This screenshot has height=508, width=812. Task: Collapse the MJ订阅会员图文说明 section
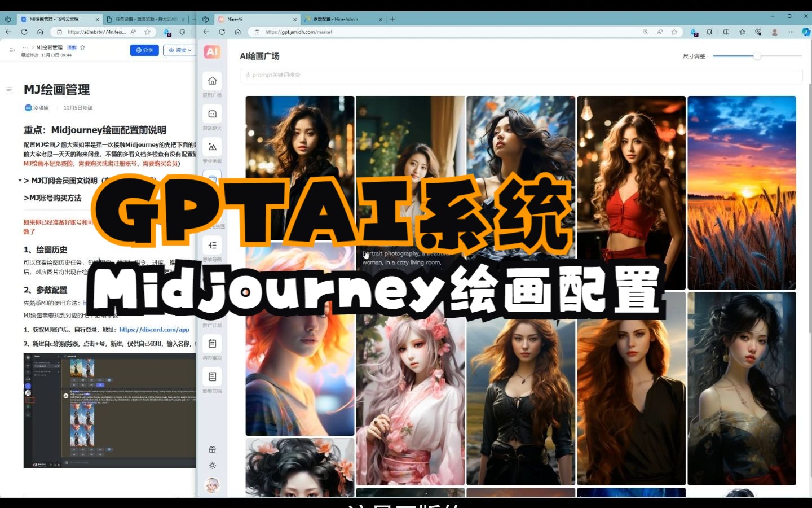click(19, 181)
